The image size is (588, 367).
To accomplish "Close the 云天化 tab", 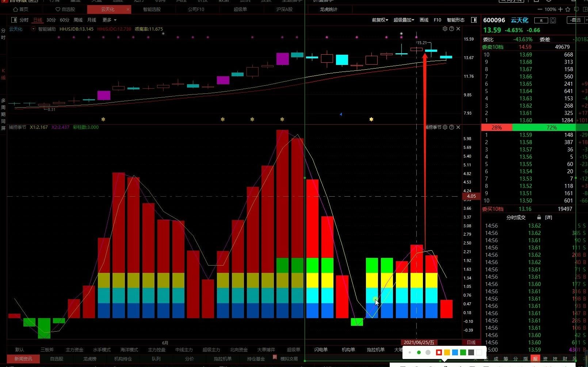I will coord(128,9).
